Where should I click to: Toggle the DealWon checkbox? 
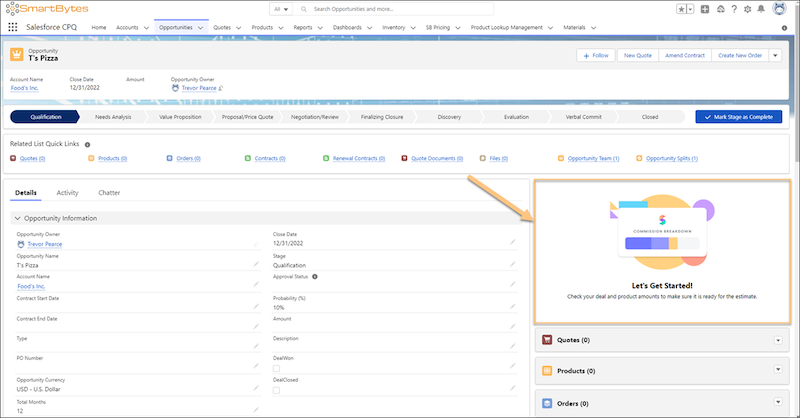tap(276, 368)
